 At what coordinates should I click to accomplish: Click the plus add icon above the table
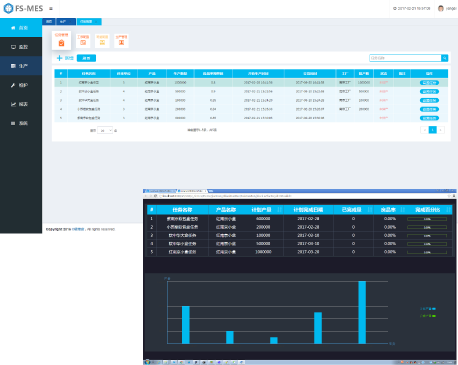point(60,58)
